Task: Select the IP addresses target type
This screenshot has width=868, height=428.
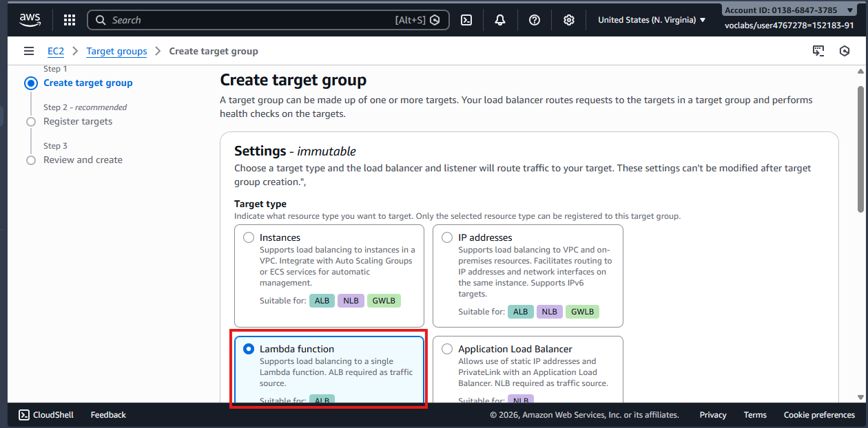Action: pos(448,237)
